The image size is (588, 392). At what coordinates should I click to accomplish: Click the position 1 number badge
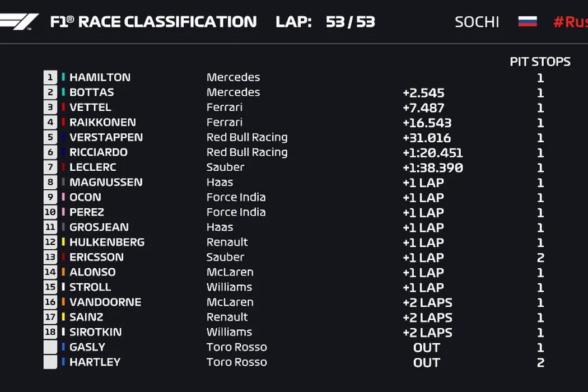pyautogui.click(x=50, y=77)
